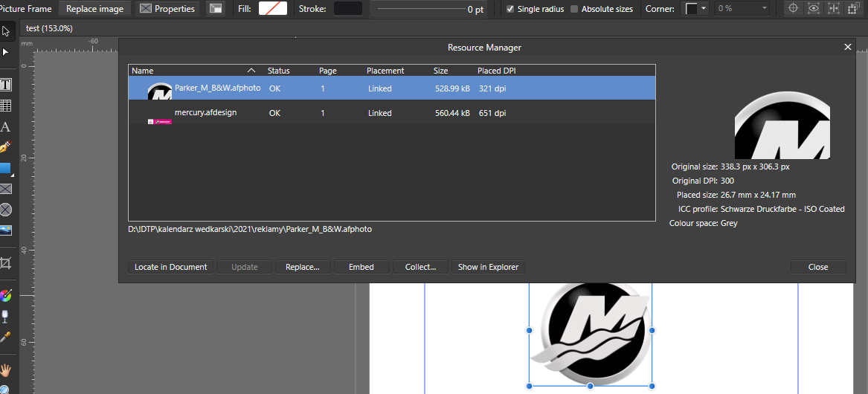
Task: Open the Corner type dropdown
Action: 695,9
